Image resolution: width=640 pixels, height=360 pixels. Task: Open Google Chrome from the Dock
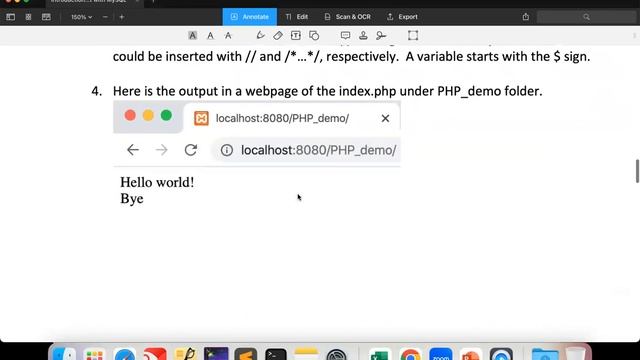[410, 354]
